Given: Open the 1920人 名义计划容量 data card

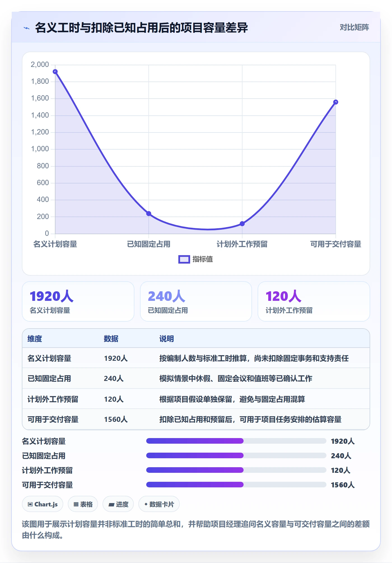Looking at the screenshot, I should click(78, 301).
